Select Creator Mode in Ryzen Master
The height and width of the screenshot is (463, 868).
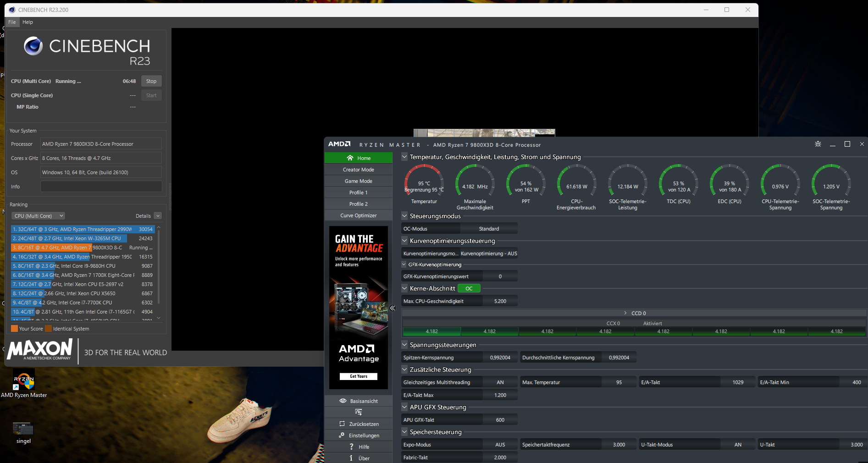(358, 170)
